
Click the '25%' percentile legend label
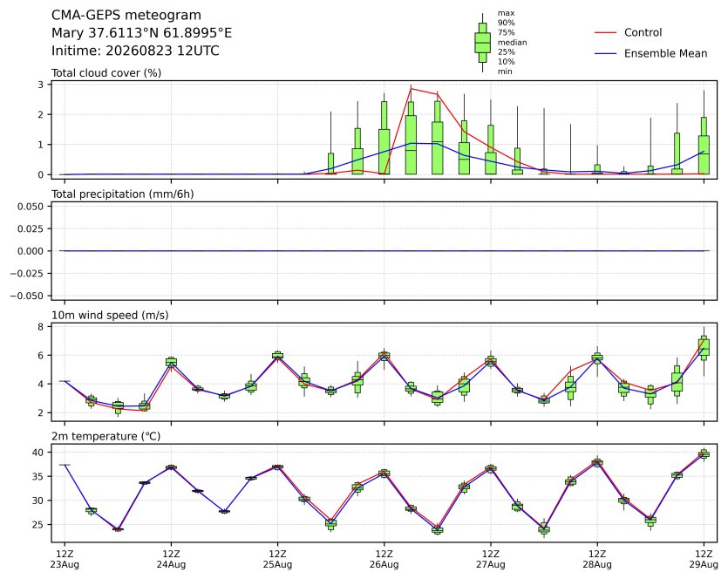click(x=506, y=52)
